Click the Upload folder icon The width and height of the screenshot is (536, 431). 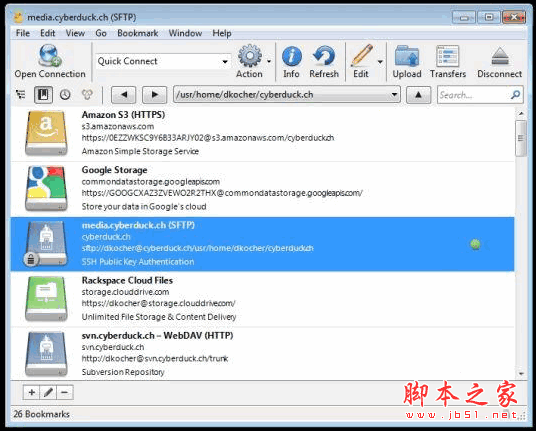pyautogui.click(x=407, y=56)
